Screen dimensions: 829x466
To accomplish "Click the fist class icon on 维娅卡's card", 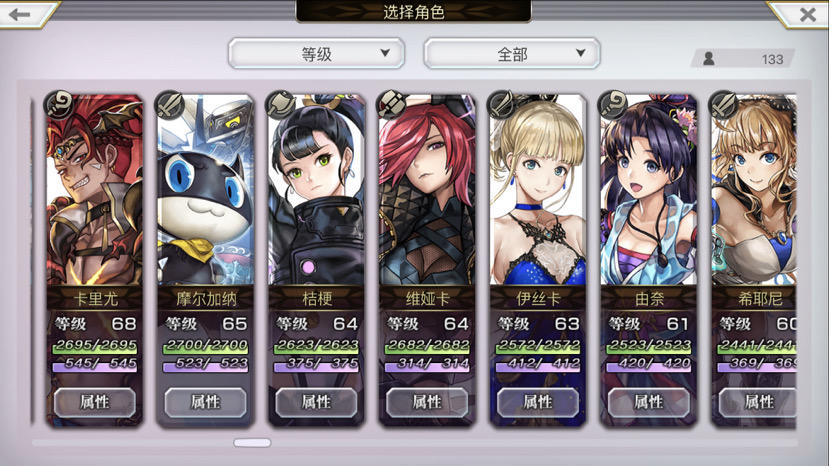I will click(392, 104).
